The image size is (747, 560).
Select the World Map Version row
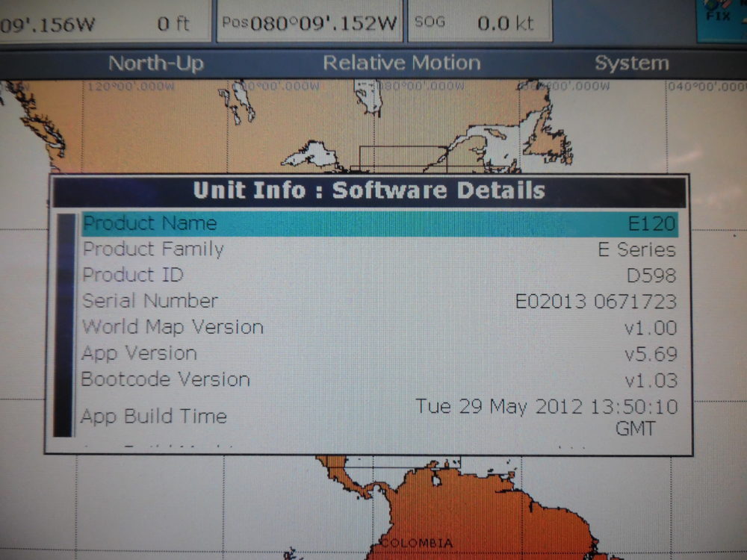tap(379, 328)
